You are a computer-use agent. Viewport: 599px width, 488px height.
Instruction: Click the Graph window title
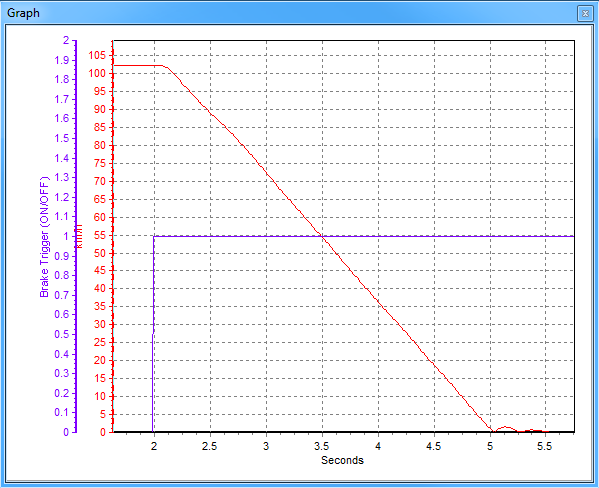pyautogui.click(x=23, y=13)
